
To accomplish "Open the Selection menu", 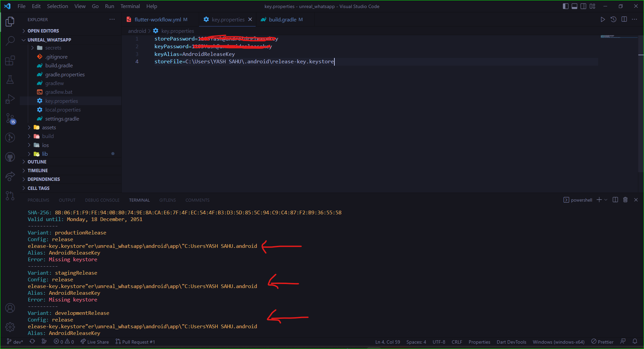I will [x=57, y=6].
